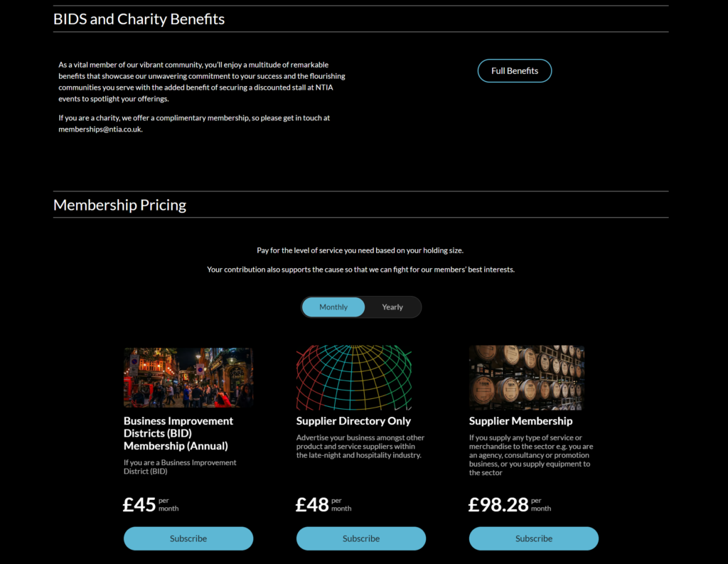728x564 pixels.
Task: Subscribe to Supplier Directory Only plan
Action: (x=360, y=538)
